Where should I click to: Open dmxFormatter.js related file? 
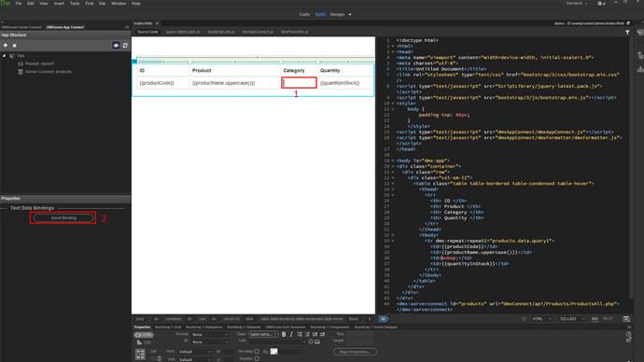point(295,32)
